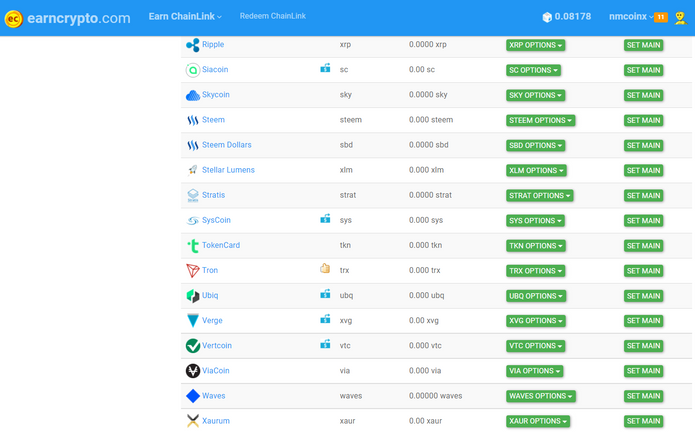Click the Ripple coin icon
The width and height of the screenshot is (695, 432).
click(192, 45)
